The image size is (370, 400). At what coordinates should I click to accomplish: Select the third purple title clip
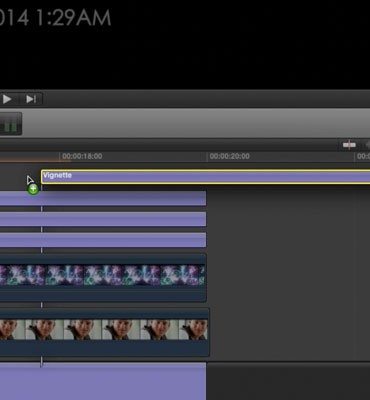pos(103,240)
